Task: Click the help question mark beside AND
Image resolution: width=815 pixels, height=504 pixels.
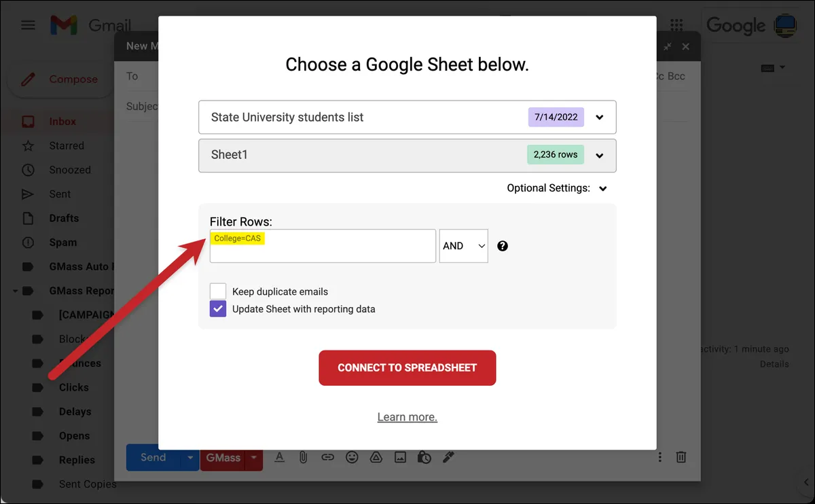Action: click(x=503, y=246)
